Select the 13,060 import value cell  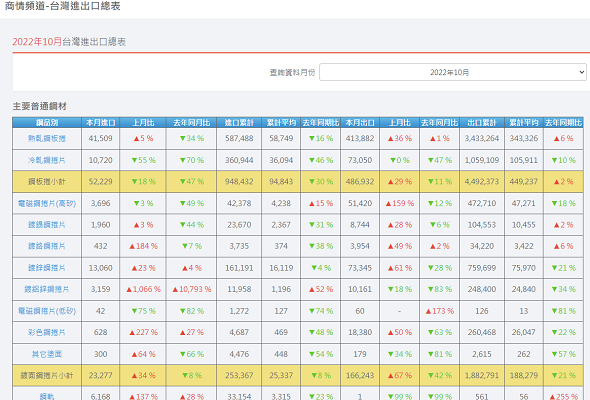point(100,268)
